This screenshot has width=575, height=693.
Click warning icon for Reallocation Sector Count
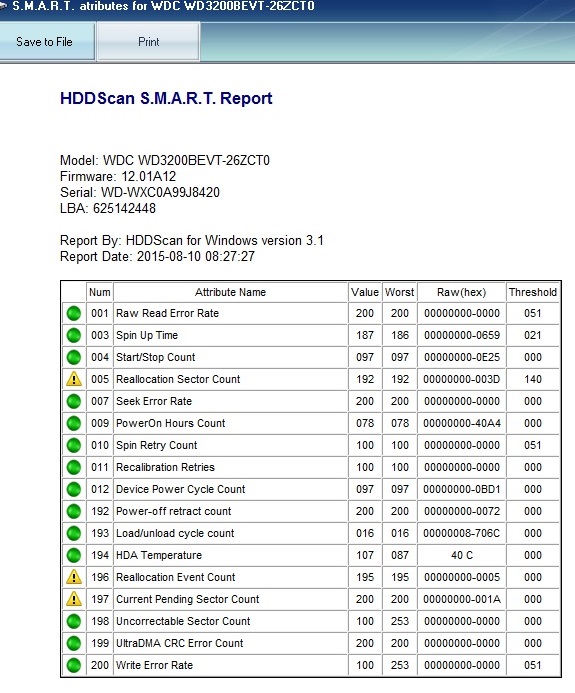pos(74,379)
